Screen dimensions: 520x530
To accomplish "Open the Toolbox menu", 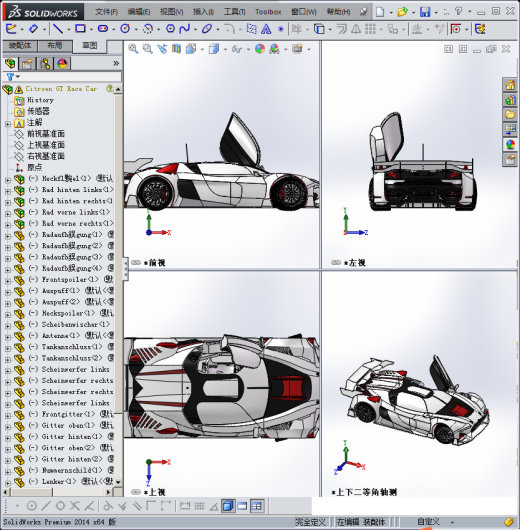I will click(268, 12).
